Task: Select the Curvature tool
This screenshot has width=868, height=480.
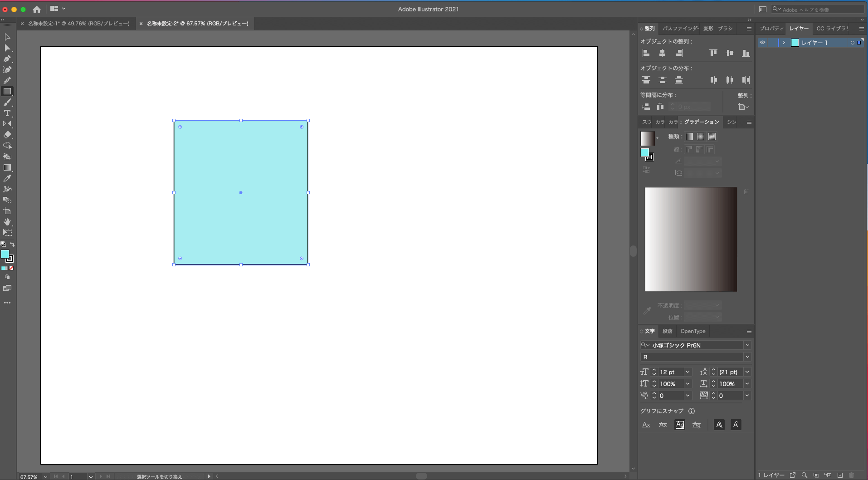Action: click(7, 69)
